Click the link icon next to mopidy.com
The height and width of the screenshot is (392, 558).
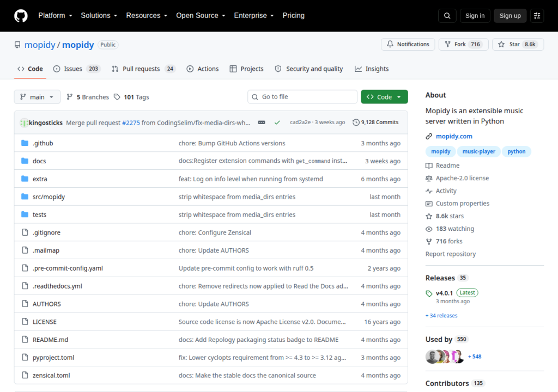click(x=429, y=136)
